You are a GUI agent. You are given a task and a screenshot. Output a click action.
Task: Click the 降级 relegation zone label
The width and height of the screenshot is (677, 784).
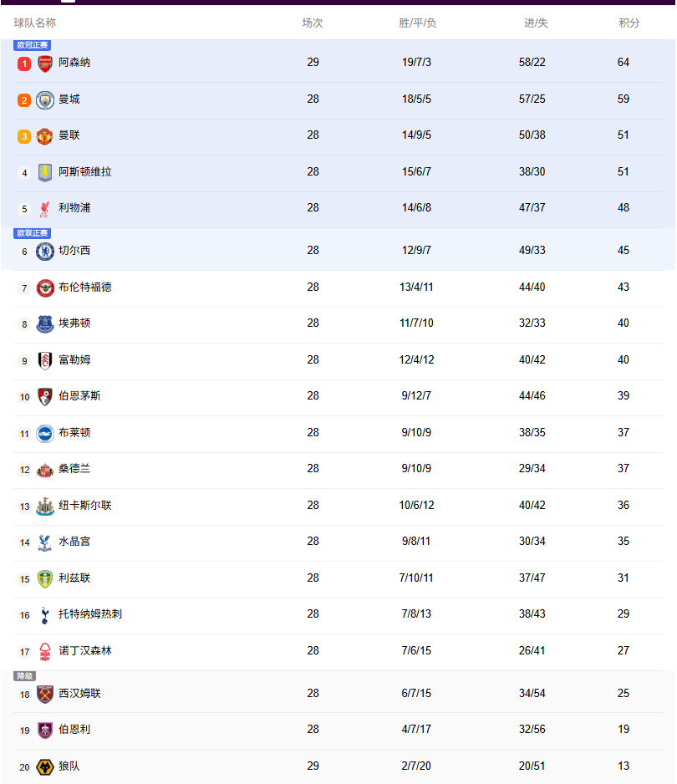(25, 676)
